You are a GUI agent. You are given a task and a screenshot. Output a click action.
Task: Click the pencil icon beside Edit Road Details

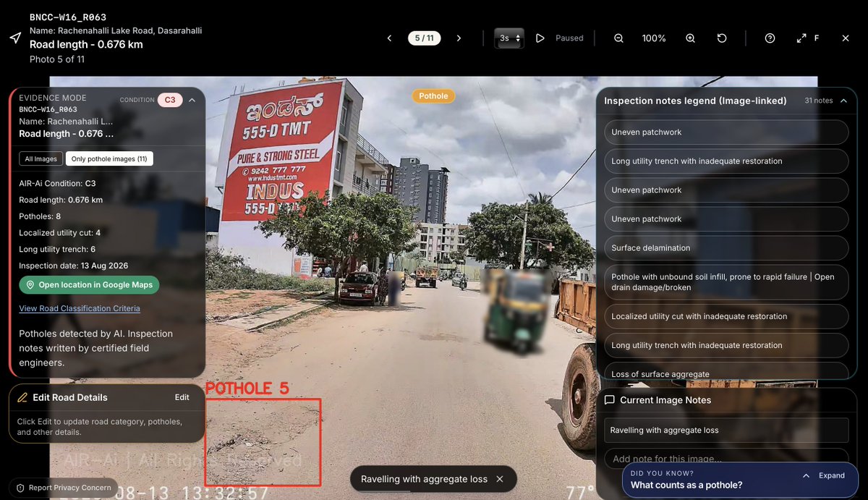point(22,397)
